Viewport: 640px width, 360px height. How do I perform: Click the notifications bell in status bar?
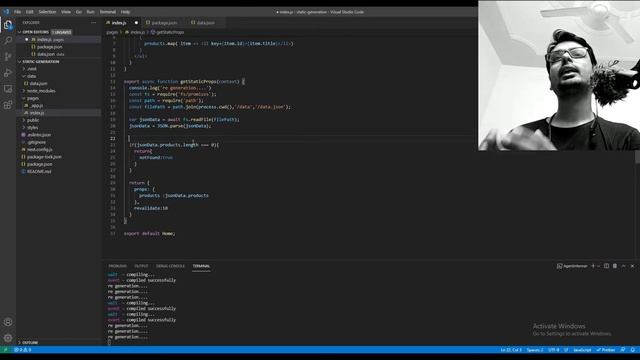pyautogui.click(x=633, y=350)
